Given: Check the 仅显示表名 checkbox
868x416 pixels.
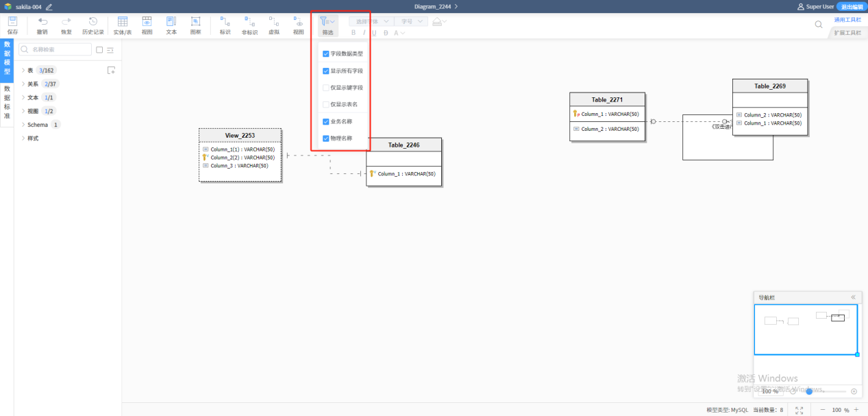Looking at the screenshot, I should (x=326, y=104).
